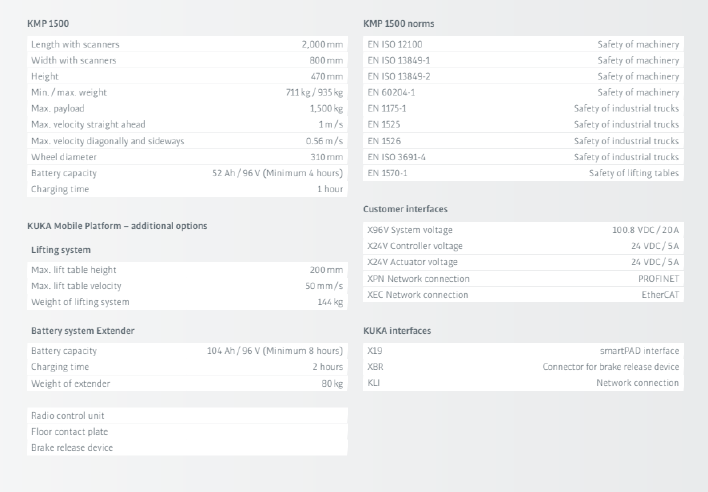This screenshot has width=708, height=492.
Task: Select the Radio control unit option
Action: 68,416
